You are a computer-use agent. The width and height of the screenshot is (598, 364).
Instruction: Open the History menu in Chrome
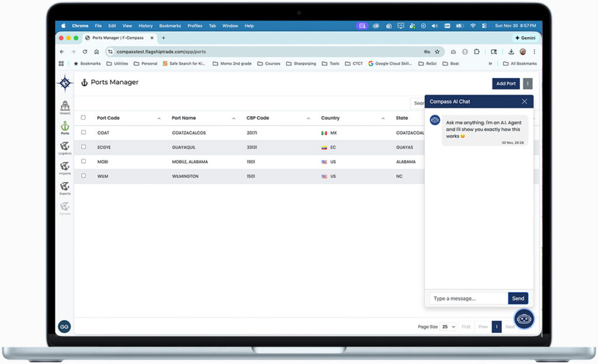(x=145, y=26)
